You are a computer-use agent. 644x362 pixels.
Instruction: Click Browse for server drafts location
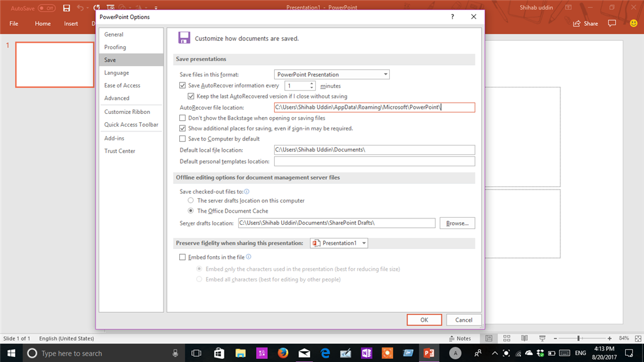(x=457, y=223)
